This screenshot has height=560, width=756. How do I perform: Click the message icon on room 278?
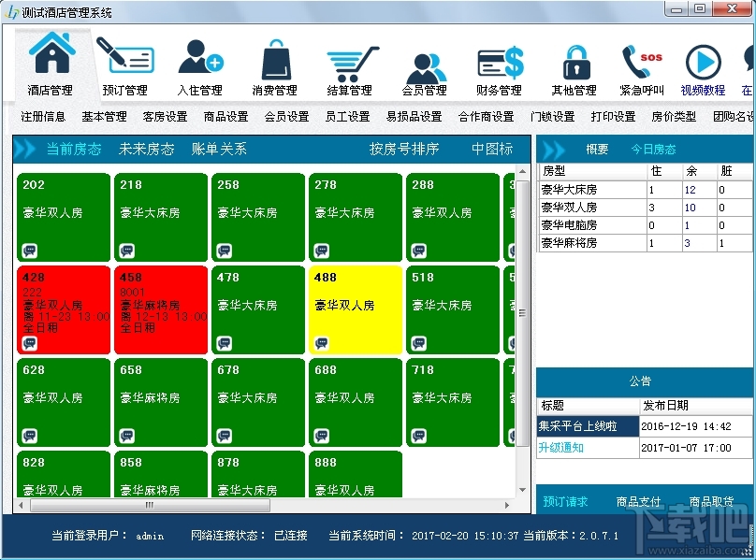pos(322,251)
